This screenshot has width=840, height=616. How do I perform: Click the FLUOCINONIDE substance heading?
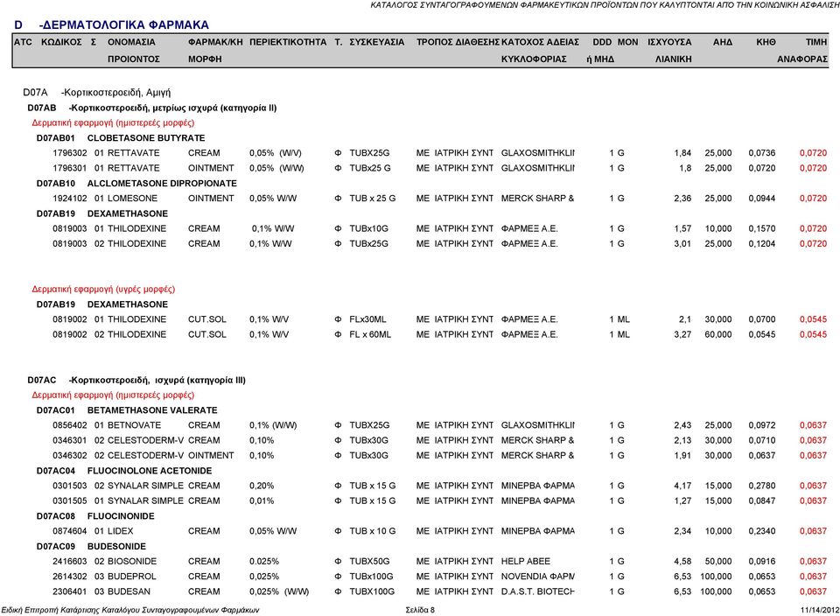(121, 516)
